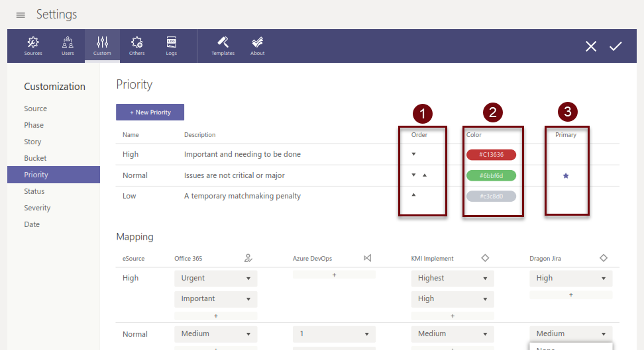Viewport: 644px width, 350px height.
Task: Open the Highest dropdown for KMI Implement
Action: pyautogui.click(x=453, y=279)
